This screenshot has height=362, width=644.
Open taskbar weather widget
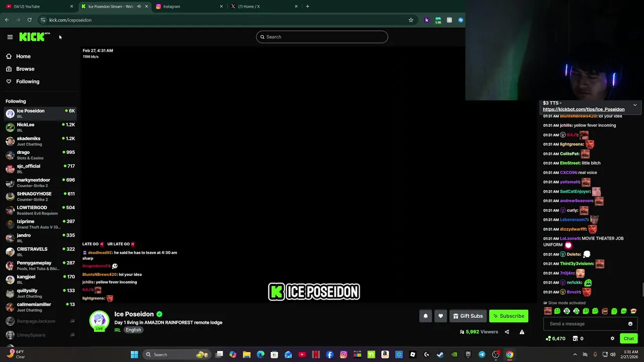(x=15, y=354)
